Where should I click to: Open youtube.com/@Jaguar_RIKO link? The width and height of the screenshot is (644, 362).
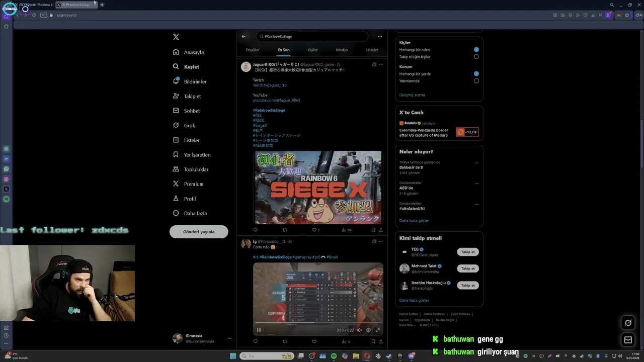(276, 100)
